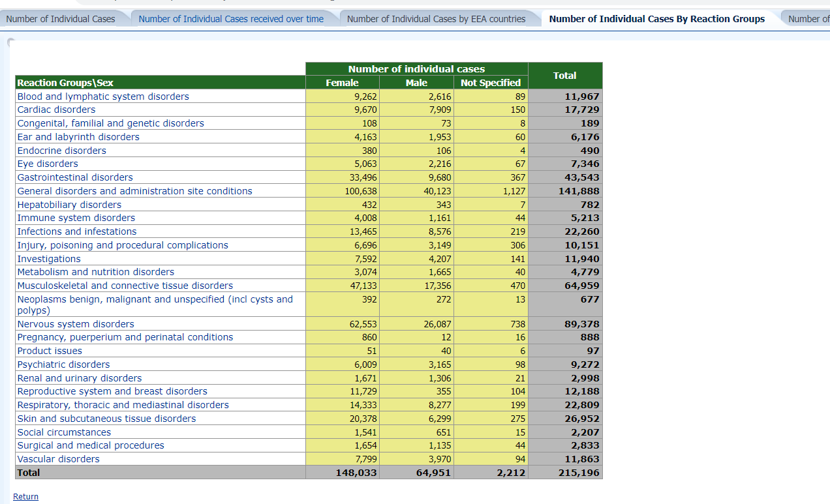Screen dimensions: 830x504
Task: Open Cardiac disorders reaction group
Action: [x=56, y=110]
